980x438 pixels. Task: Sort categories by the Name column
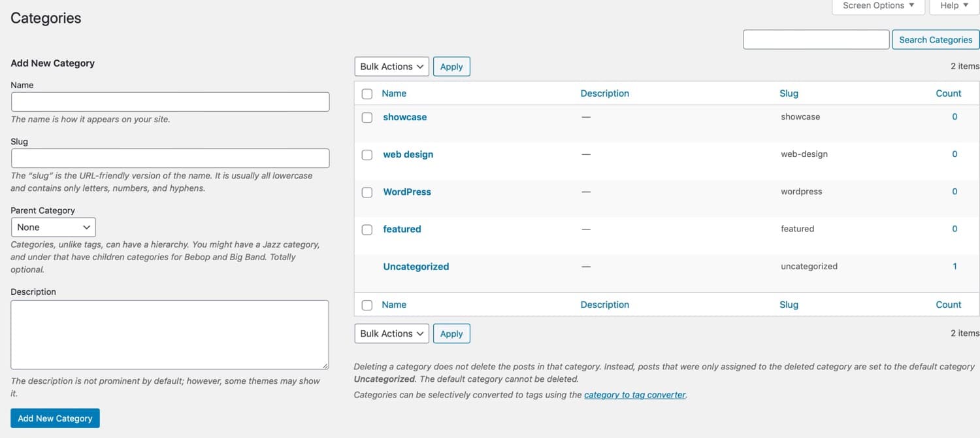point(393,93)
